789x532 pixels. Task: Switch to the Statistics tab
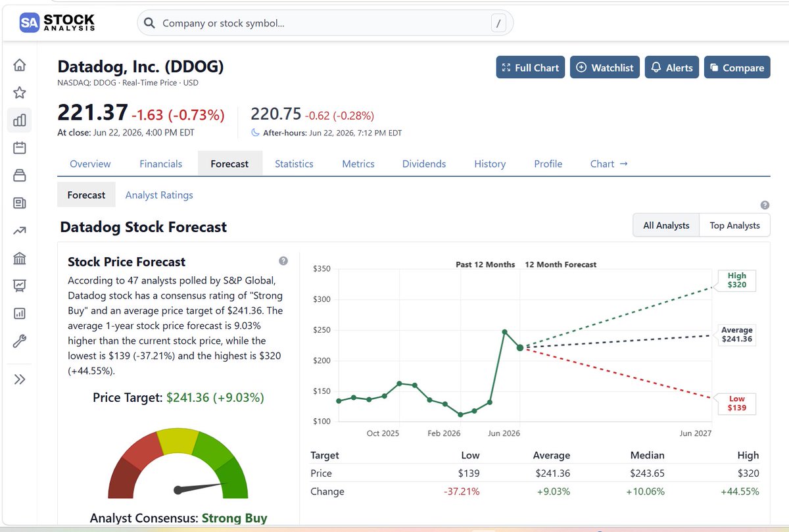(294, 164)
